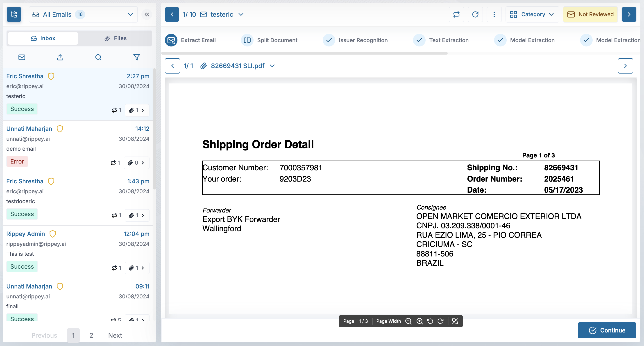Expand the 82669431 SLI.pdf file dropdown
644x346 pixels.
pos(272,66)
